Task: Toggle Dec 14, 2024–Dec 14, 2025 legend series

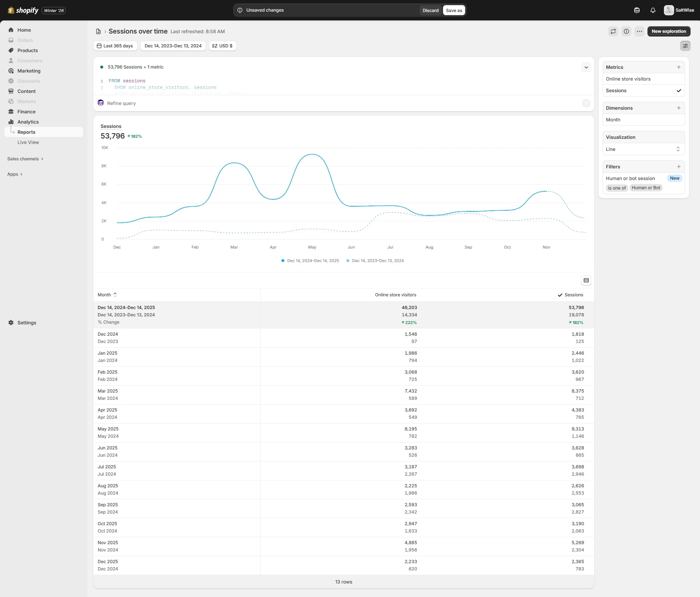Action: 310,261
